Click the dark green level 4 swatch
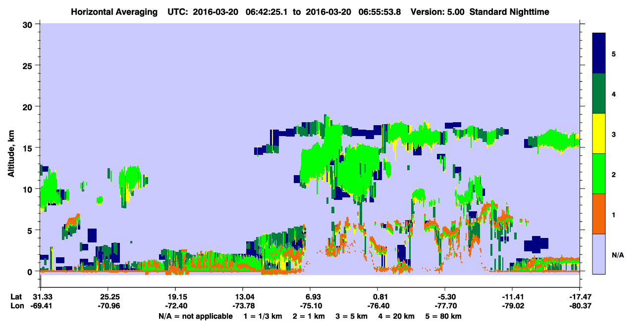 pyautogui.click(x=599, y=94)
